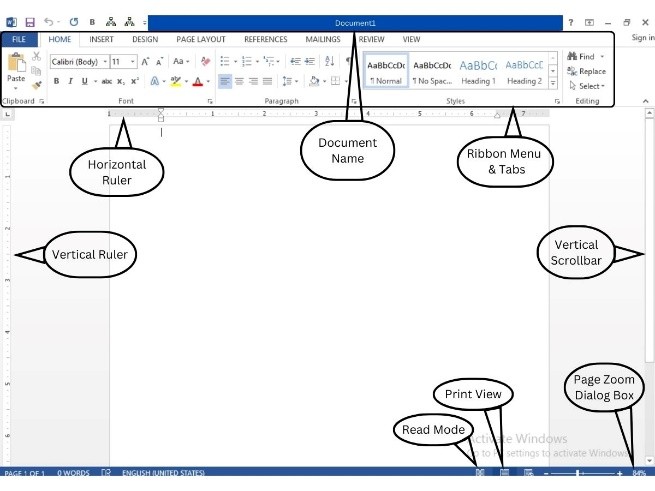Click the Save icon in quick access toolbar
This screenshot has width=655, height=491.
coord(29,21)
